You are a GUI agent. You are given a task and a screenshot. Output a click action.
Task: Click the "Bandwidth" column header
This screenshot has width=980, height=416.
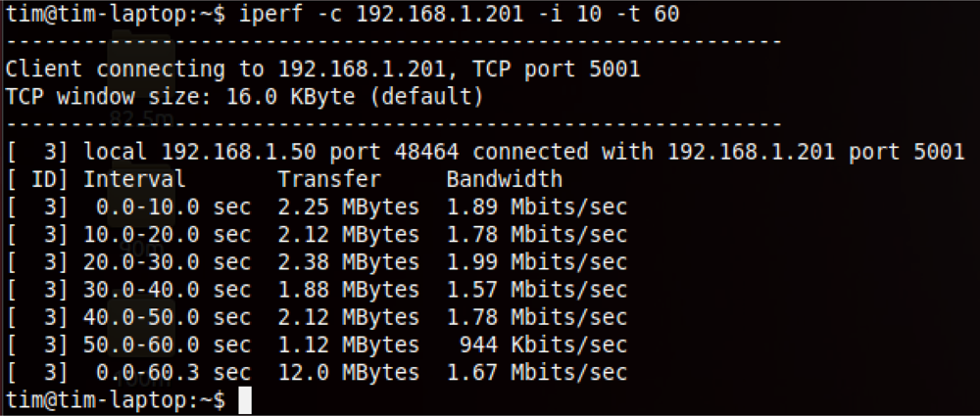[504, 180]
